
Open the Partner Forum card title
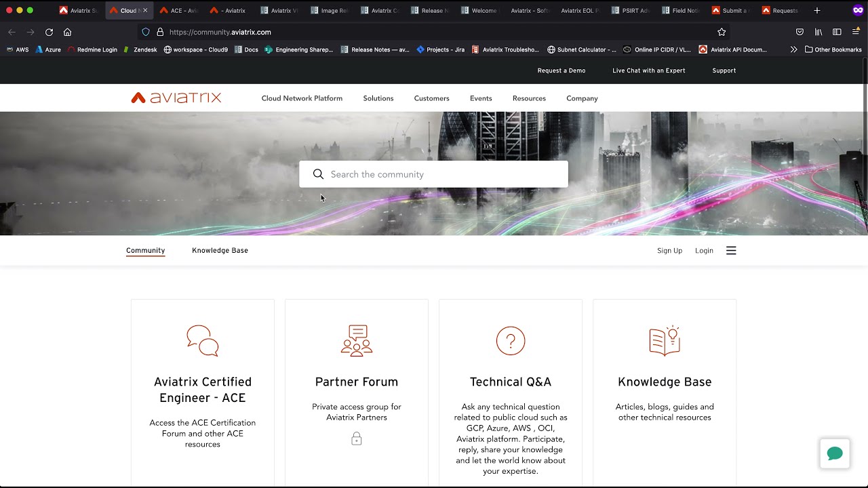pyautogui.click(x=357, y=382)
